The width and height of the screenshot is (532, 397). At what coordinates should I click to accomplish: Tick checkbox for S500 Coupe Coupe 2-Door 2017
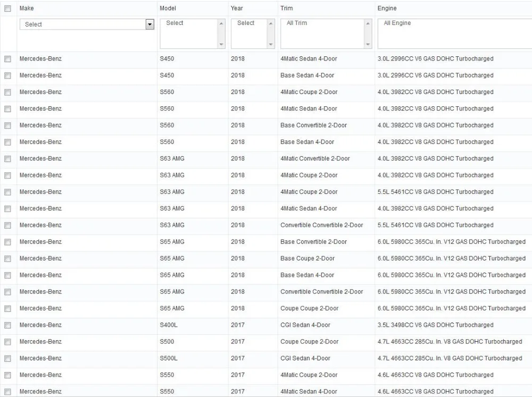(7, 342)
